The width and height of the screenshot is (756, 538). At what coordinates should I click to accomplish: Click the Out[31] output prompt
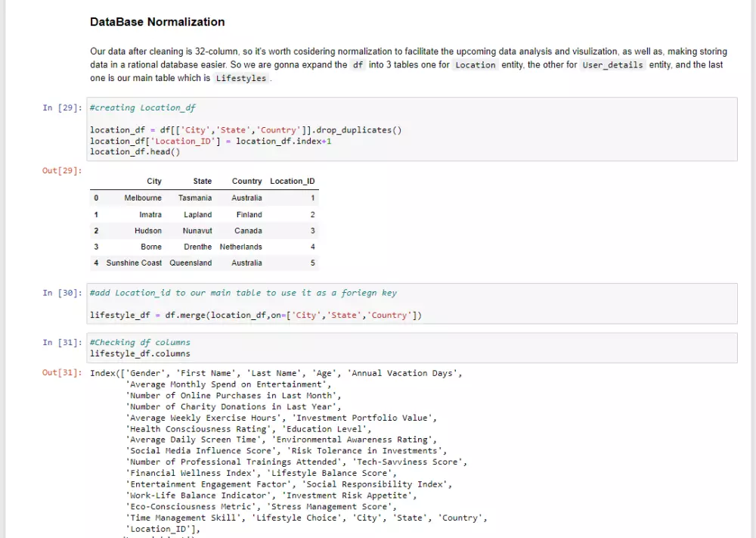pyautogui.click(x=62, y=373)
